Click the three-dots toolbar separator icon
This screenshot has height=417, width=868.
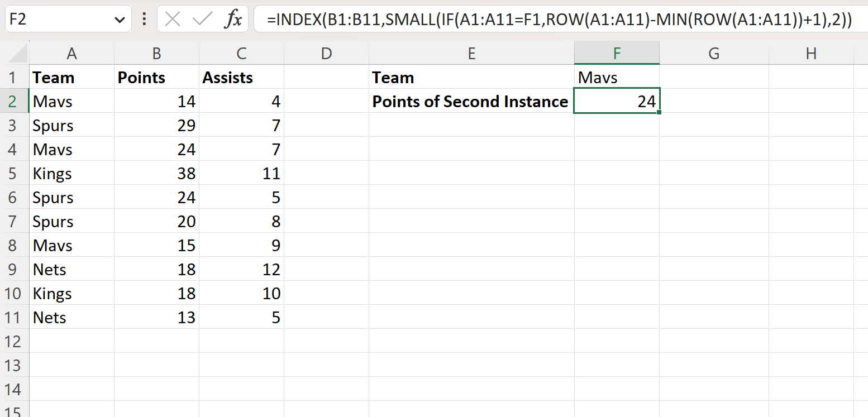pyautogui.click(x=144, y=18)
